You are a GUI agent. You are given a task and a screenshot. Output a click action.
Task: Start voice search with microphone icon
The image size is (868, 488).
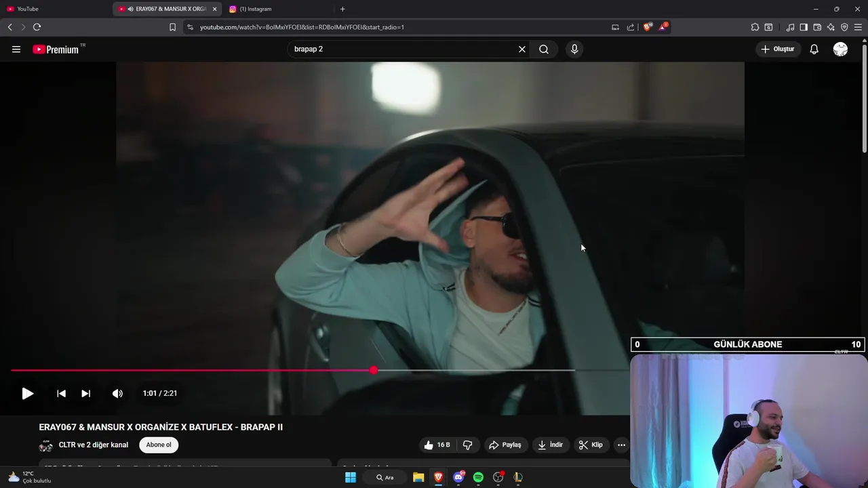coord(574,49)
